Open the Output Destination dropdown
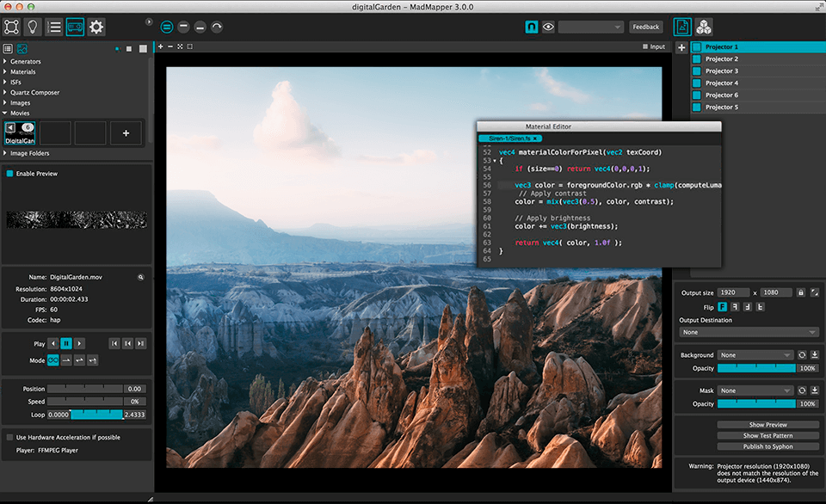The width and height of the screenshot is (826, 504). click(748, 332)
